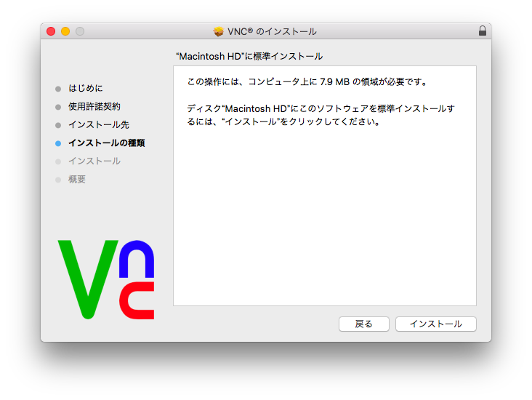Minimize the installer with yellow button

coord(65,31)
